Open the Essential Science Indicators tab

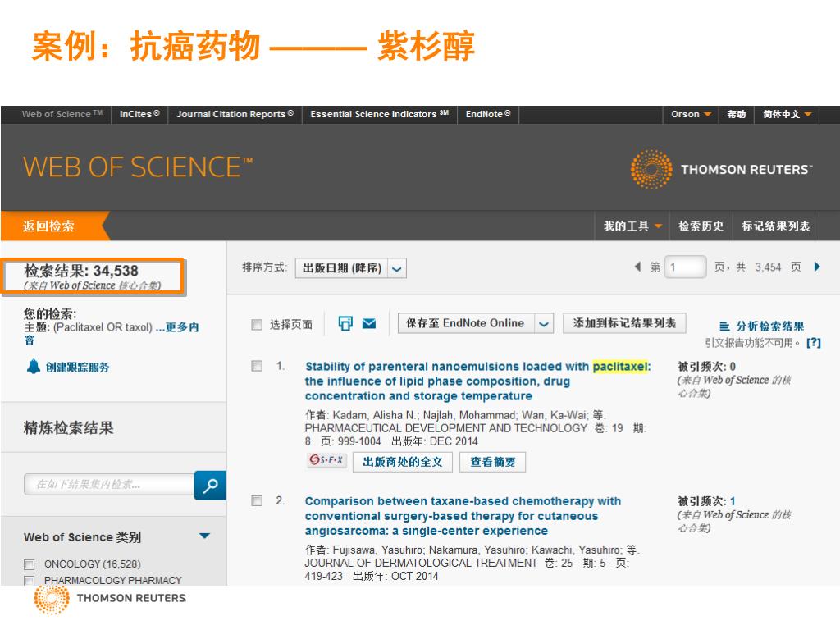point(379,114)
